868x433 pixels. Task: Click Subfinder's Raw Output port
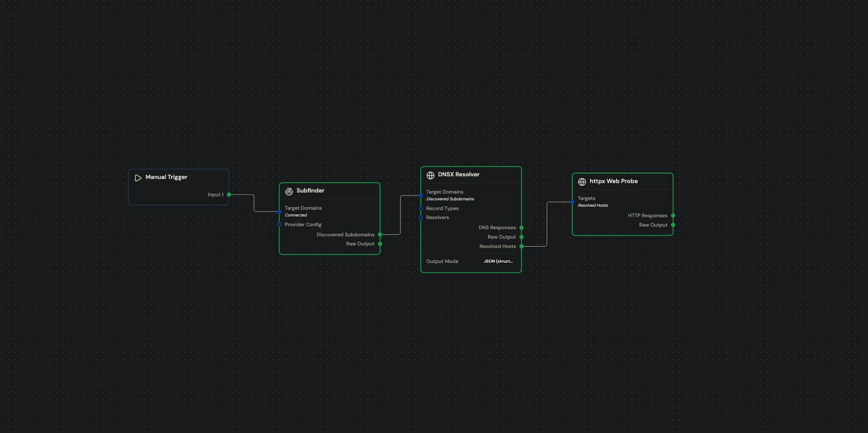[x=380, y=244]
